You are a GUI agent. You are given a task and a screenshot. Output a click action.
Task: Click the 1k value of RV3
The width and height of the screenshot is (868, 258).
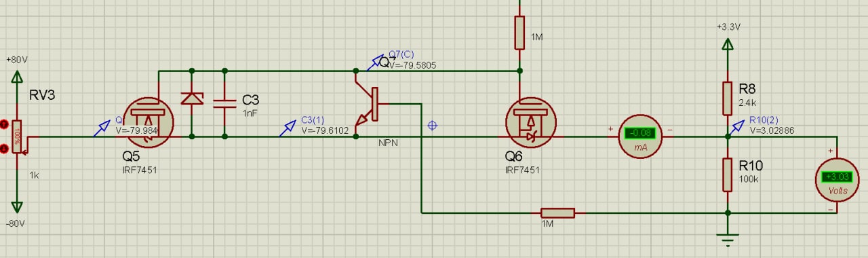(x=34, y=175)
